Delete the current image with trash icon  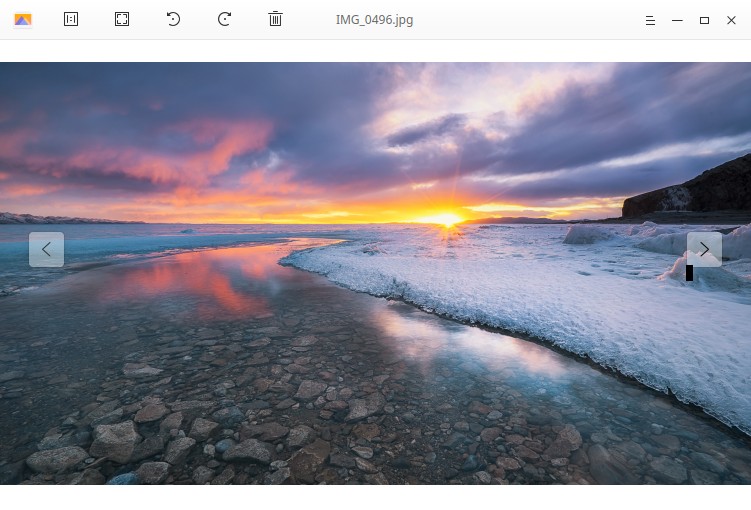tap(275, 20)
